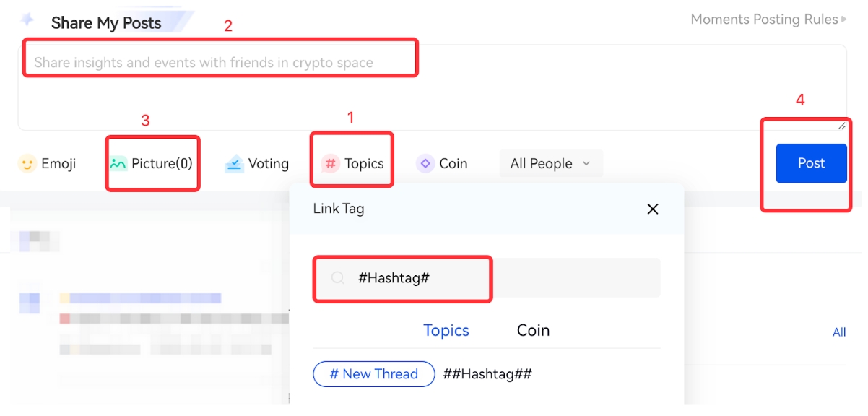
Task: Select the Voting poll icon
Action: coord(234,164)
